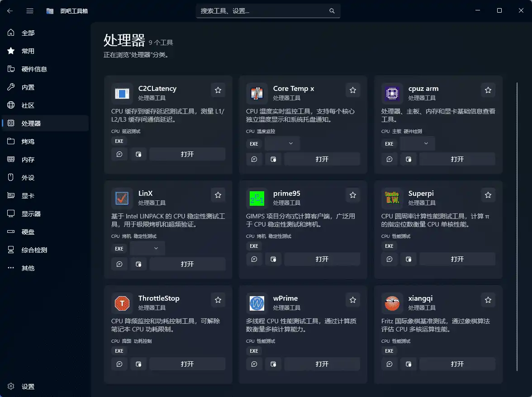Viewport: 532px width, 397px height.
Task: Click the back arrow in title bar
Action: tap(10, 11)
